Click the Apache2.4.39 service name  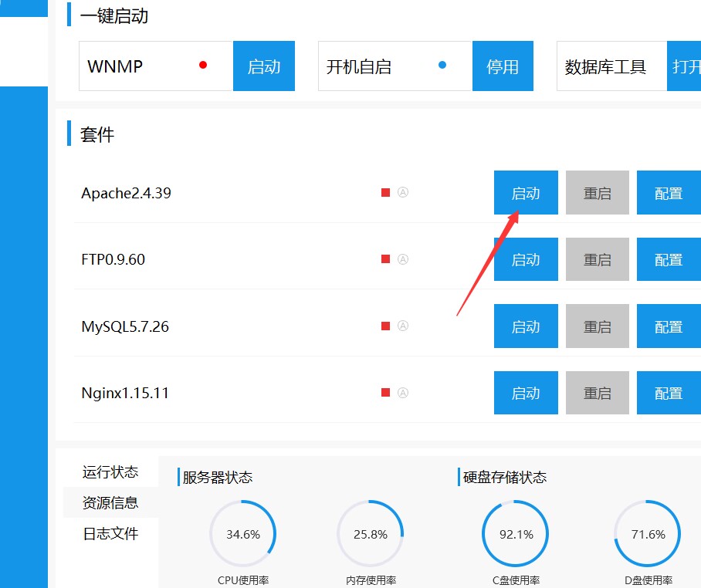coord(126,193)
